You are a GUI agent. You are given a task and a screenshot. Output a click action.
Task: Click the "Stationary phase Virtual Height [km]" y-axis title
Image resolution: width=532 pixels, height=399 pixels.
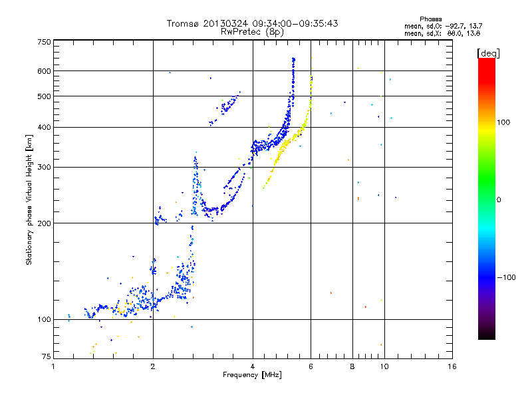(x=29, y=200)
